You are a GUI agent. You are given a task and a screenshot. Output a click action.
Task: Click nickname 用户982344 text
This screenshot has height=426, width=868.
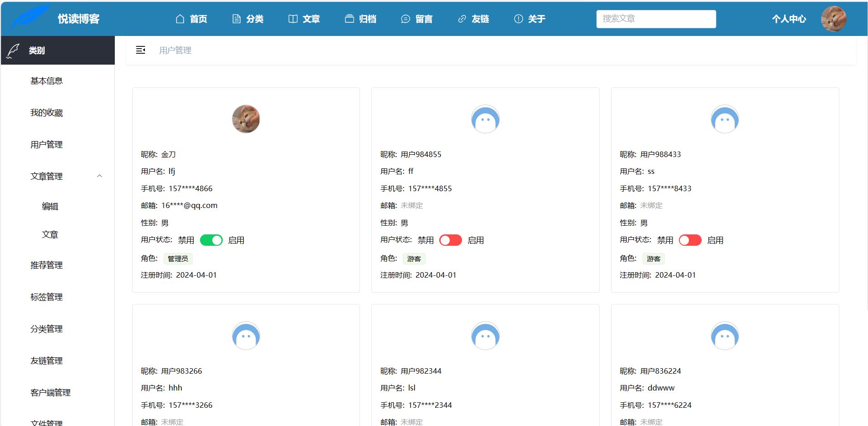[x=421, y=371]
